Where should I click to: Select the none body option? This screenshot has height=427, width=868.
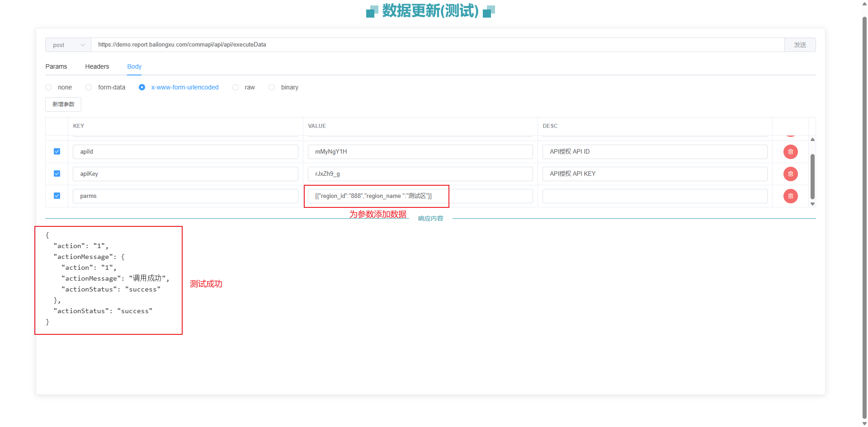(x=49, y=87)
